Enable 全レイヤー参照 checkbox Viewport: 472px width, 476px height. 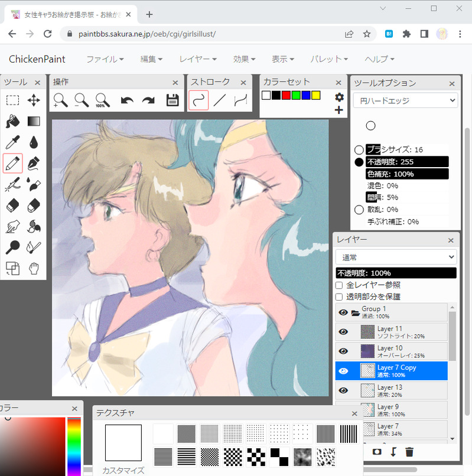click(x=339, y=285)
